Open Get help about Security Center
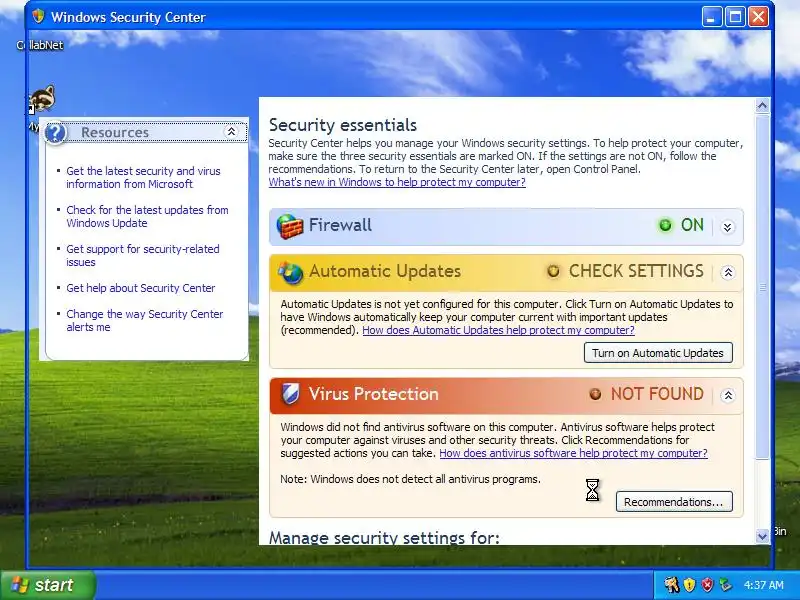The height and width of the screenshot is (600, 800). (x=141, y=288)
